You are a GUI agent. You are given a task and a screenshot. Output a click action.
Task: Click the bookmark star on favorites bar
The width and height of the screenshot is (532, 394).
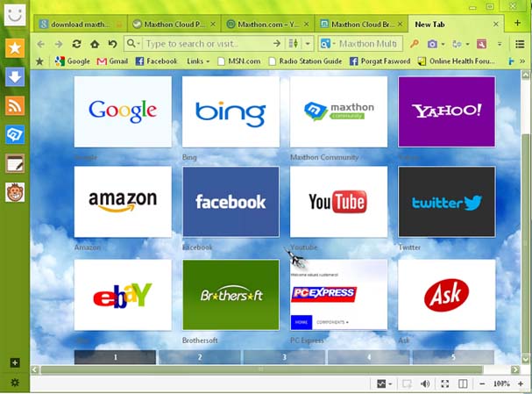tap(39, 61)
